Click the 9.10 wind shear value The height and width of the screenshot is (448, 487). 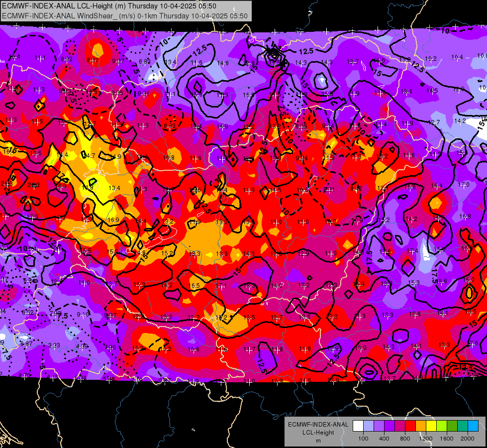pos(83,315)
